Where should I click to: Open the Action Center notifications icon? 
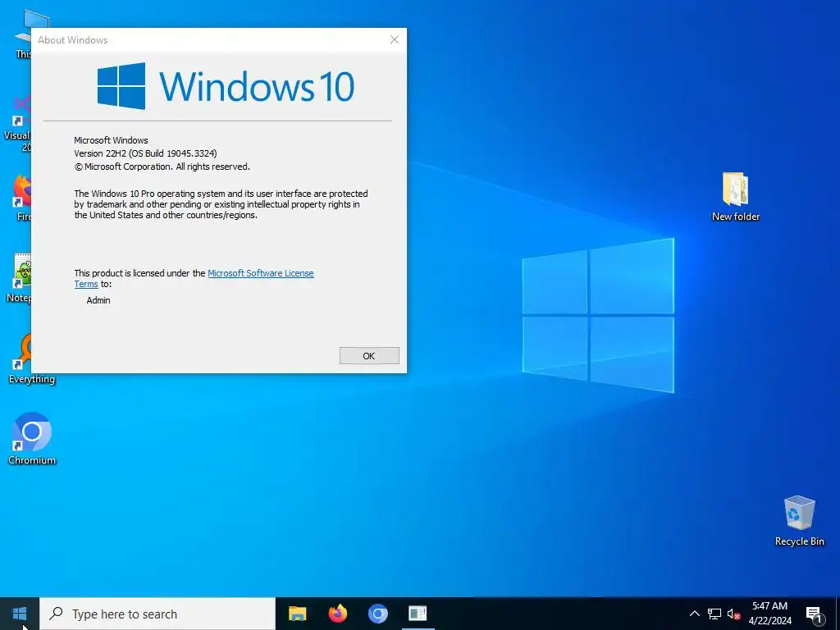pos(814,614)
